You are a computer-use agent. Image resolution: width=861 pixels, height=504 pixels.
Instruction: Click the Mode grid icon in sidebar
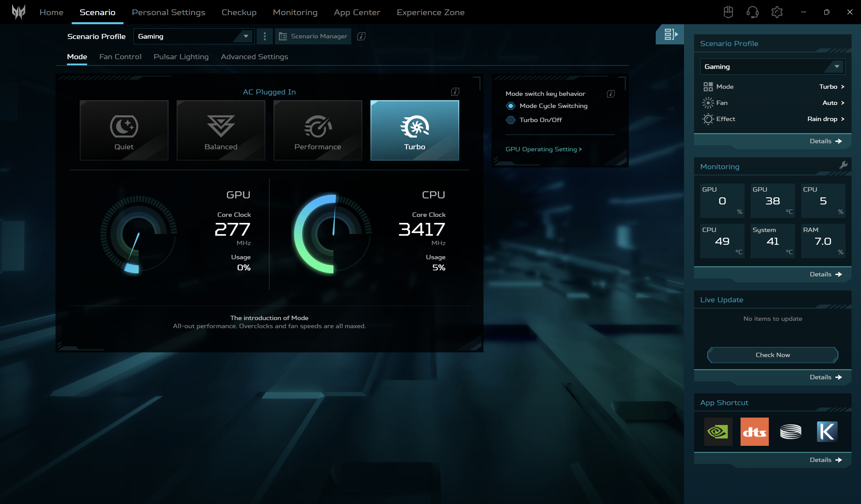(708, 87)
